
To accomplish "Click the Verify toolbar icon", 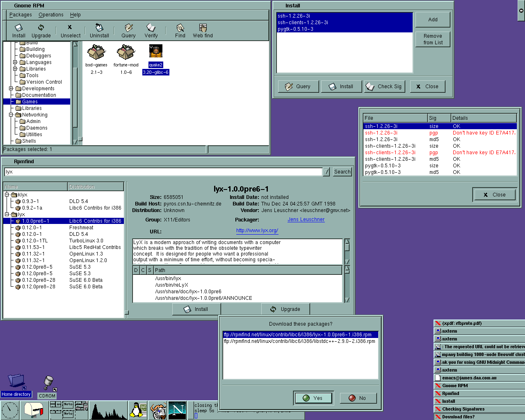I will click(151, 31).
